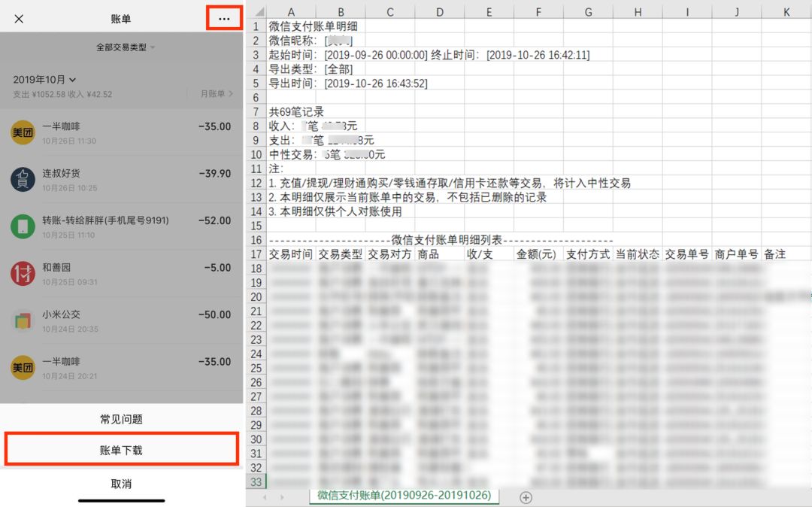Click the 当前状态 header cell
This screenshot has width=812, height=507.
638,254
